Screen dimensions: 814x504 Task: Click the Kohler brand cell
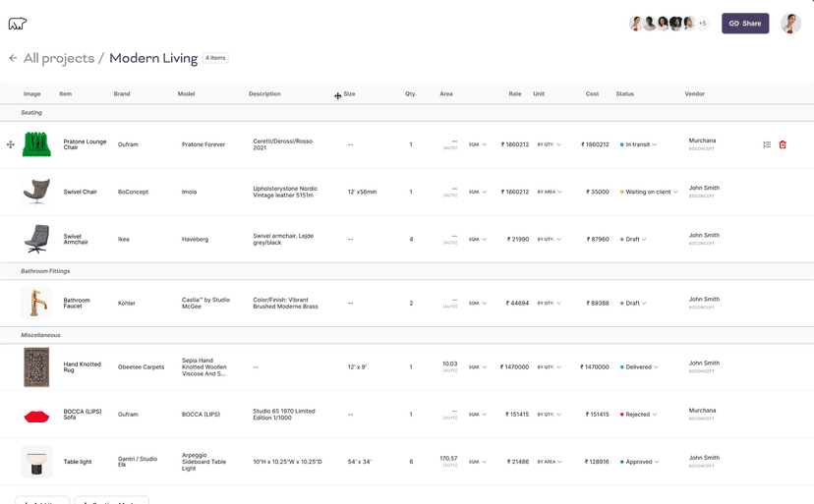(127, 304)
